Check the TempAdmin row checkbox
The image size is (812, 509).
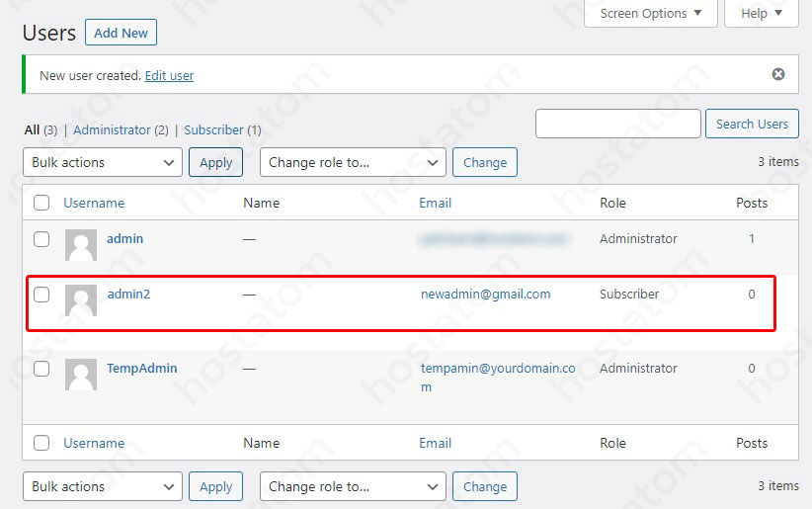[x=41, y=369]
